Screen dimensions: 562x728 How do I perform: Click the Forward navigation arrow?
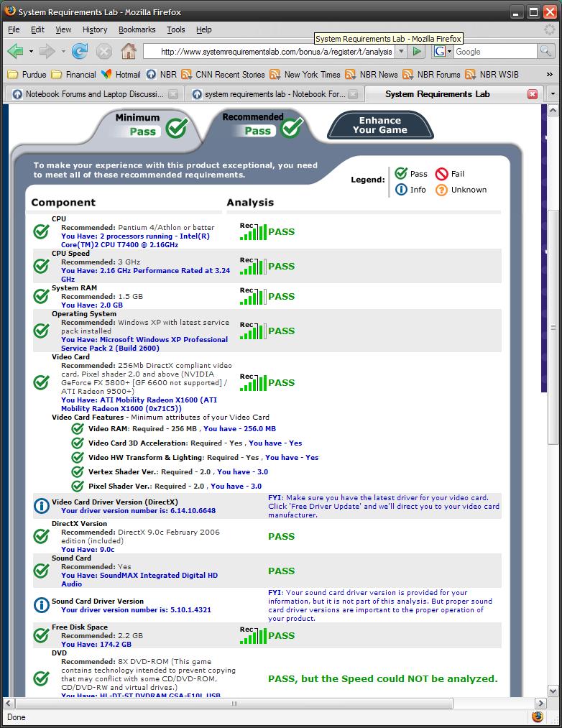click(47, 51)
